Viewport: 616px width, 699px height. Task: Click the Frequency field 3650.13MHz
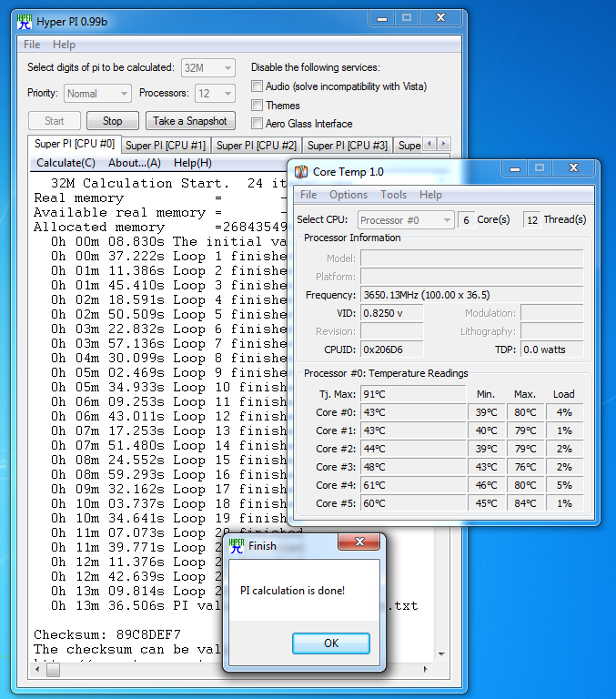472,295
